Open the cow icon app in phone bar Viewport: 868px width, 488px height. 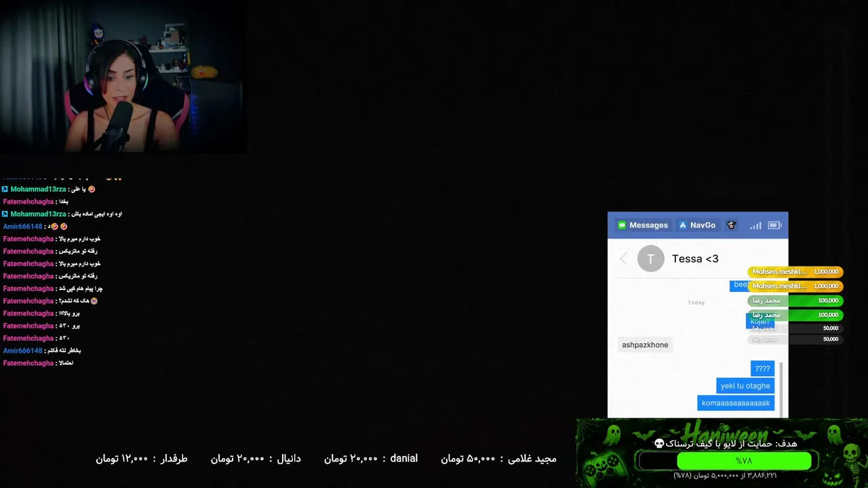731,225
